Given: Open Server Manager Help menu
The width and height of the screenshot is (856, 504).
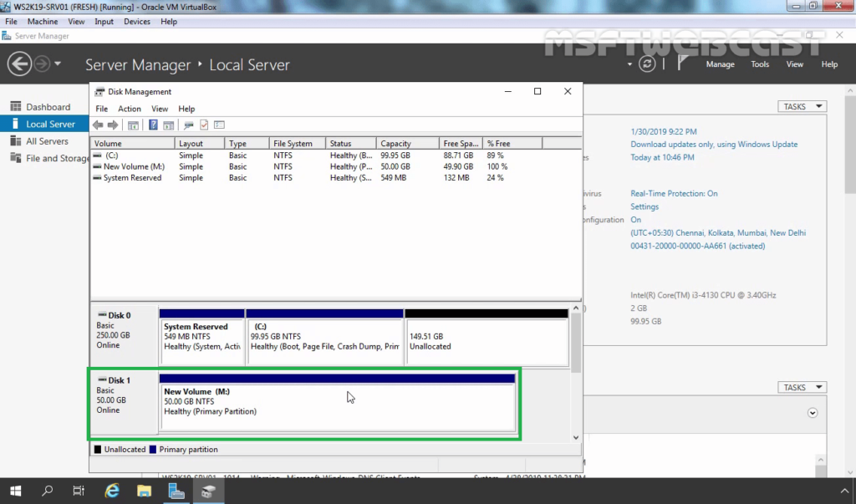Looking at the screenshot, I should 829,64.
